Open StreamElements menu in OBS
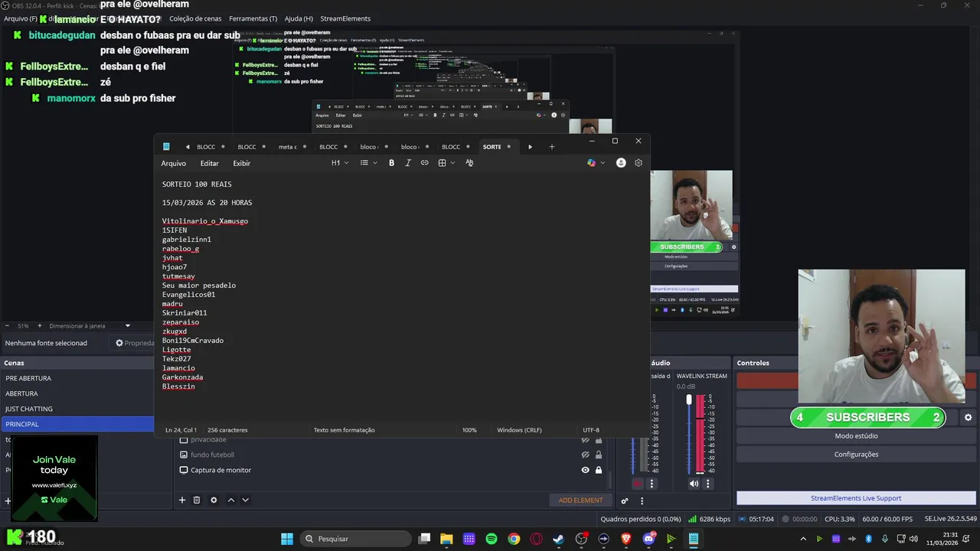 click(345, 18)
